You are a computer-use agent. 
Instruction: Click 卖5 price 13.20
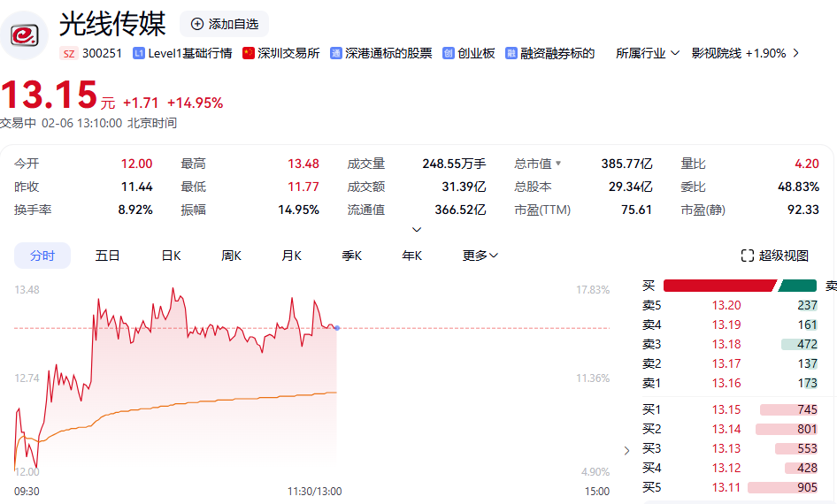point(726,305)
